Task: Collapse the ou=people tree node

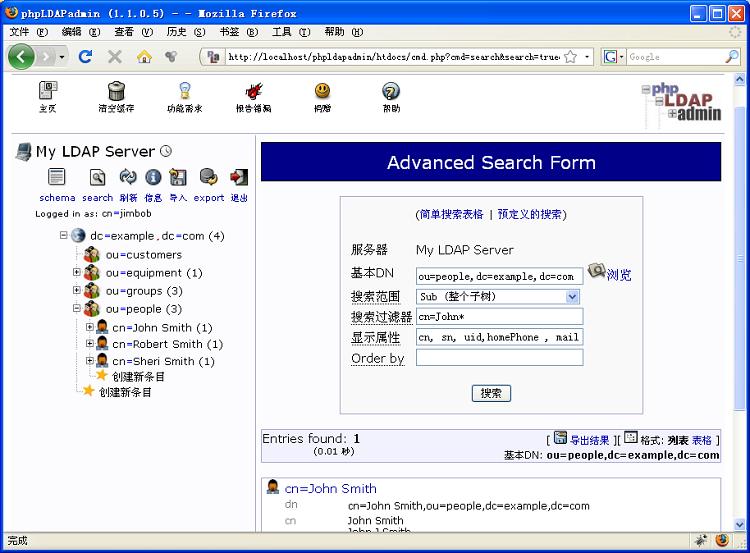Action: 77,308
